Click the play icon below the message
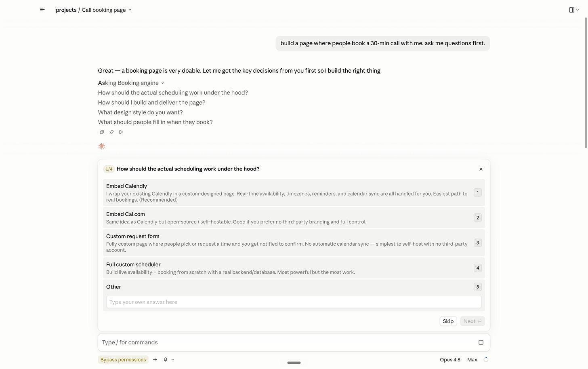This screenshot has height=369, width=588. click(121, 132)
